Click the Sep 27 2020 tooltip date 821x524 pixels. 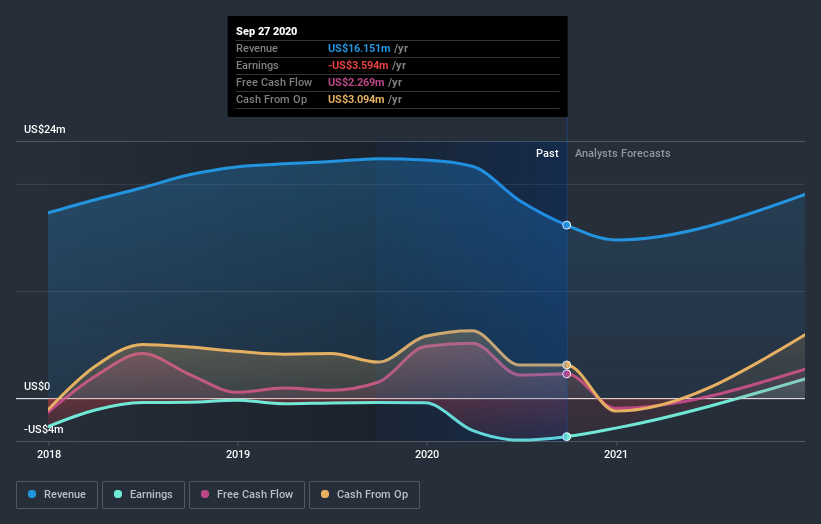(267, 31)
